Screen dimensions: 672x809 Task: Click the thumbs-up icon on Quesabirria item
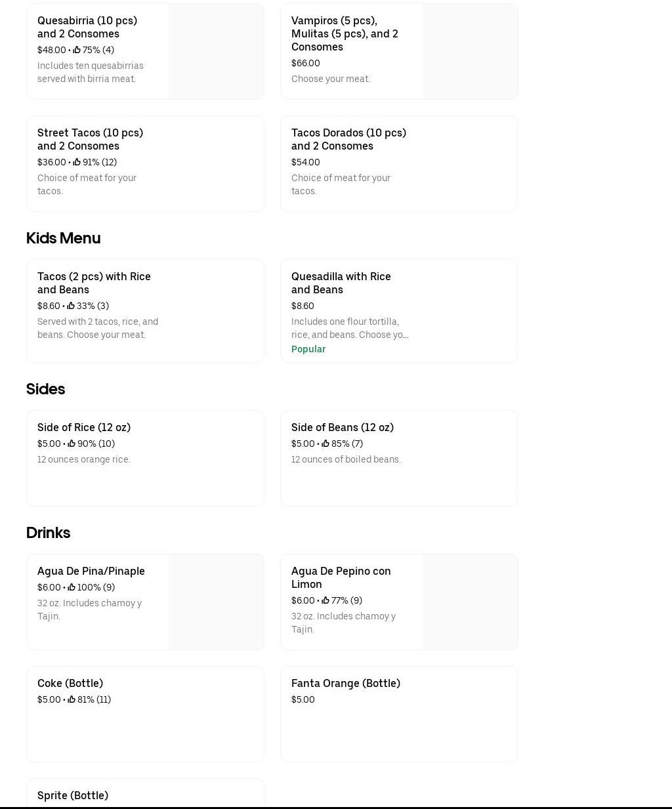tap(77, 50)
